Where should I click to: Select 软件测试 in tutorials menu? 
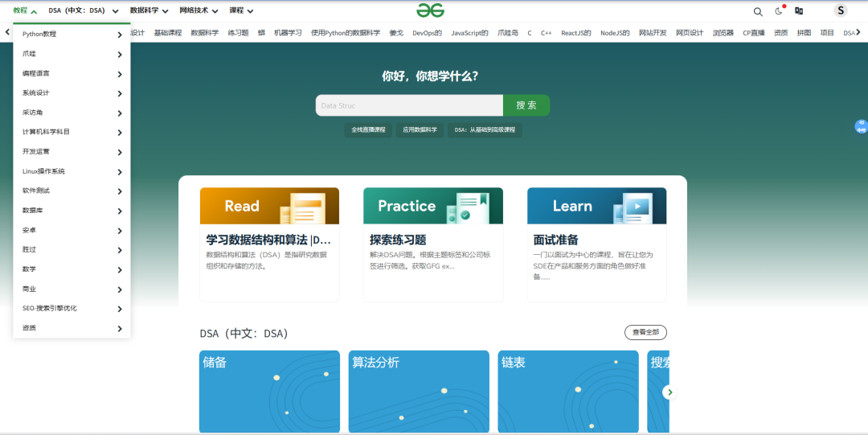(x=72, y=191)
